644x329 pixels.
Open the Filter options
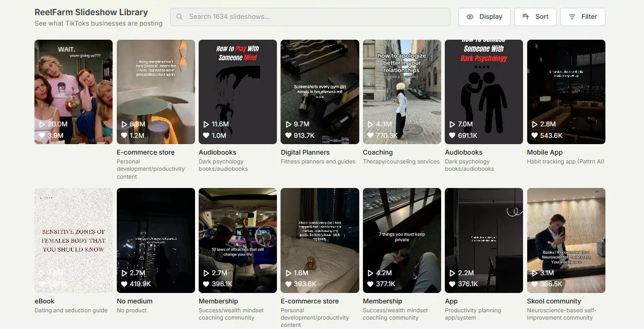pyautogui.click(x=582, y=17)
